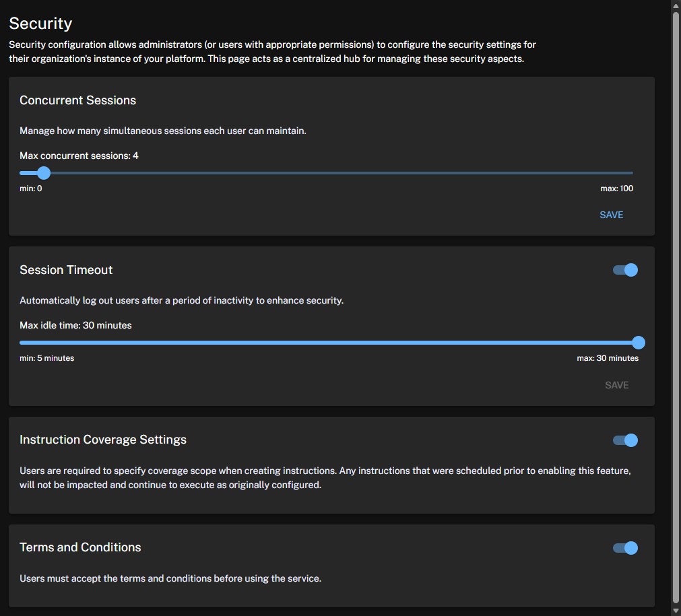Image resolution: width=681 pixels, height=616 pixels.
Task: Grab the Max concurrent sessions slider handle
Action: (44, 173)
